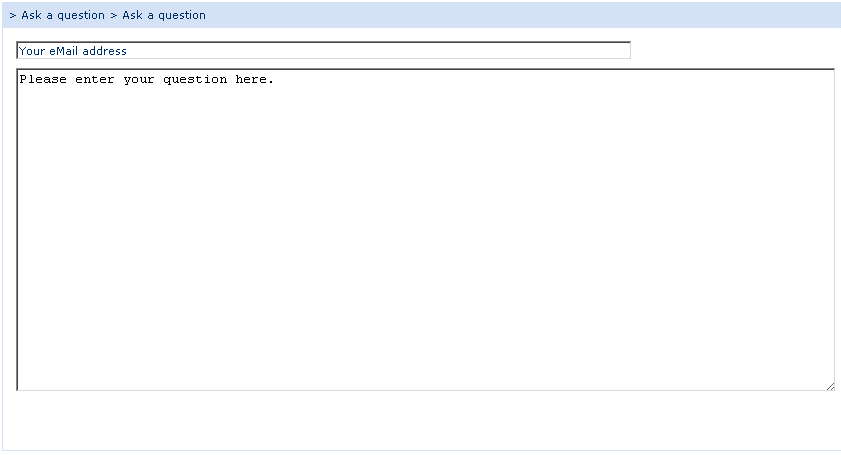Focus the "Please enter your question here" text area
Image resolution: width=841 pixels, height=455 pixels.
(x=425, y=230)
